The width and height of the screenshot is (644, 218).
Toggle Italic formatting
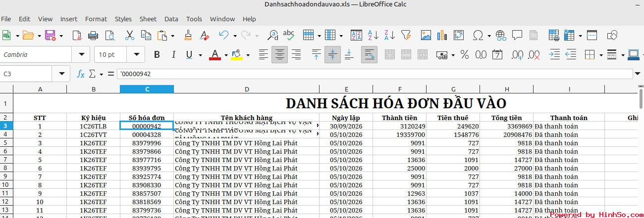[x=173, y=54]
